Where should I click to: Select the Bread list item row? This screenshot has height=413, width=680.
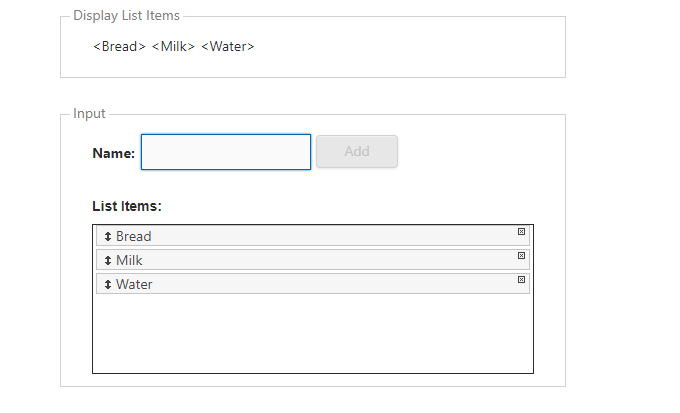pos(313,236)
